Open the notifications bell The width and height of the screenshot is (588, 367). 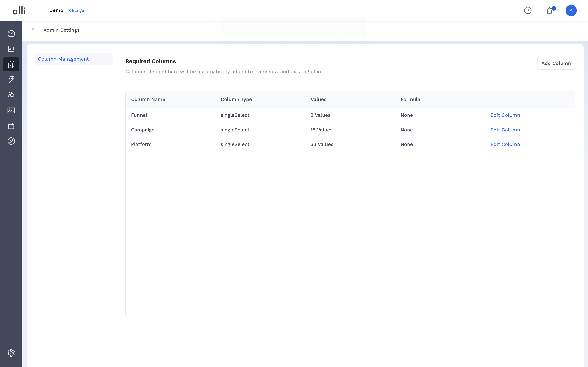(x=549, y=11)
